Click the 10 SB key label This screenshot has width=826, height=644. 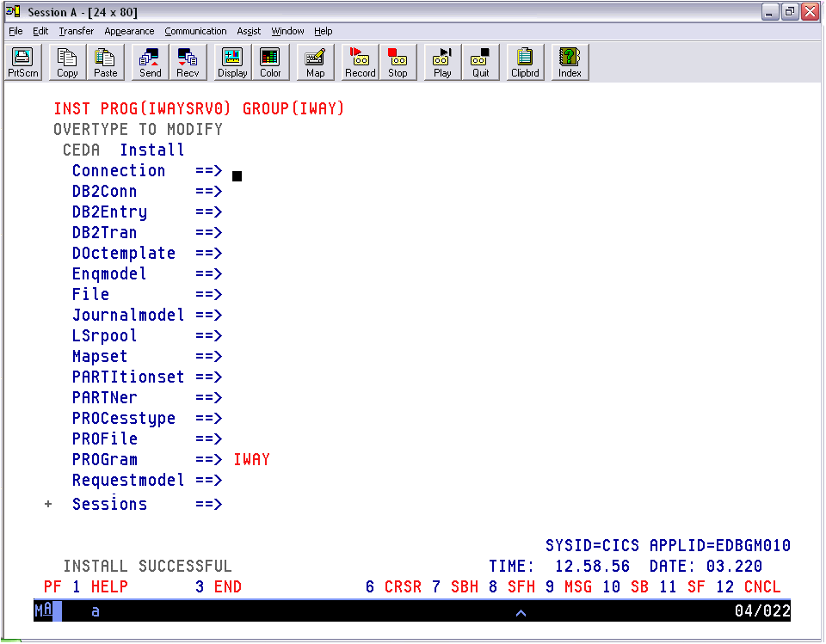coord(626,587)
